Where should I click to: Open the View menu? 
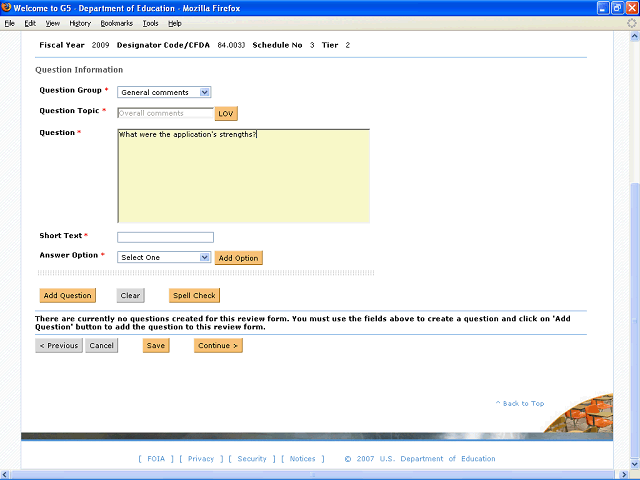pos(53,24)
